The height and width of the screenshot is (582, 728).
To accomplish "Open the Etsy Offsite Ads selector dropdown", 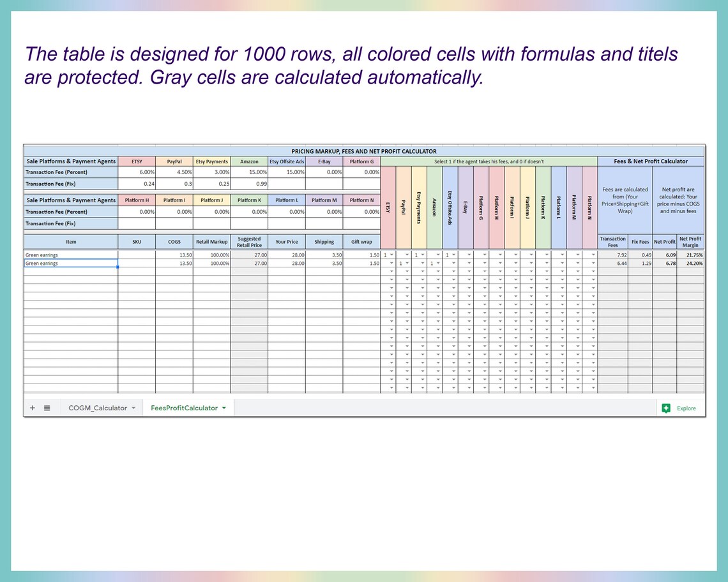I will [x=452, y=255].
